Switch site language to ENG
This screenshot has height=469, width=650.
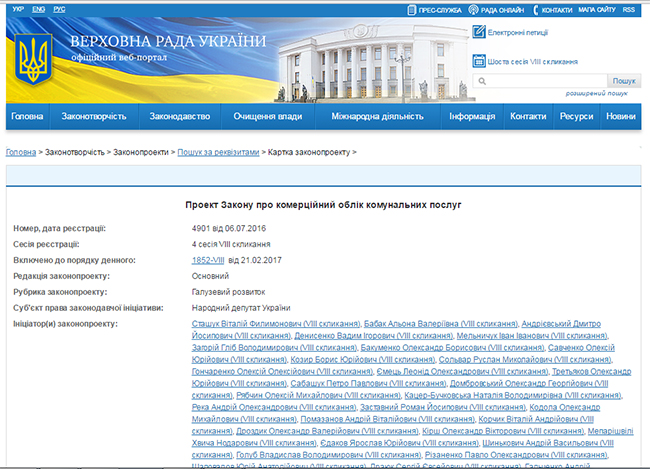click(37, 8)
